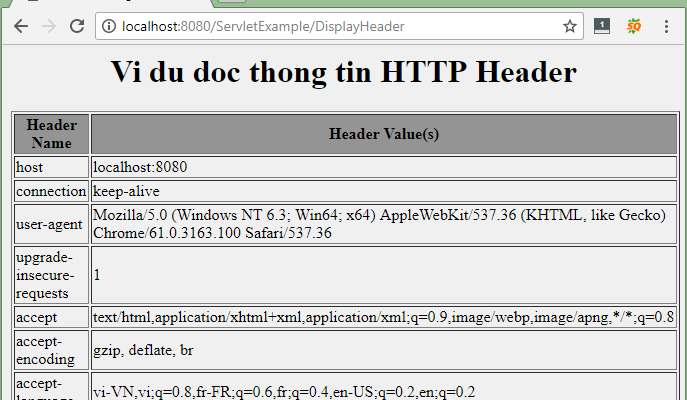Click the "localhost:8080" value cell
Screen dimensions: 687x400
tap(140, 167)
